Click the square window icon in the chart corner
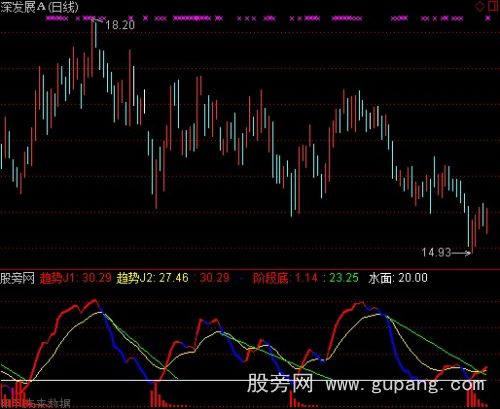Image resolution: width=500 pixels, height=409 pixels. click(x=493, y=6)
